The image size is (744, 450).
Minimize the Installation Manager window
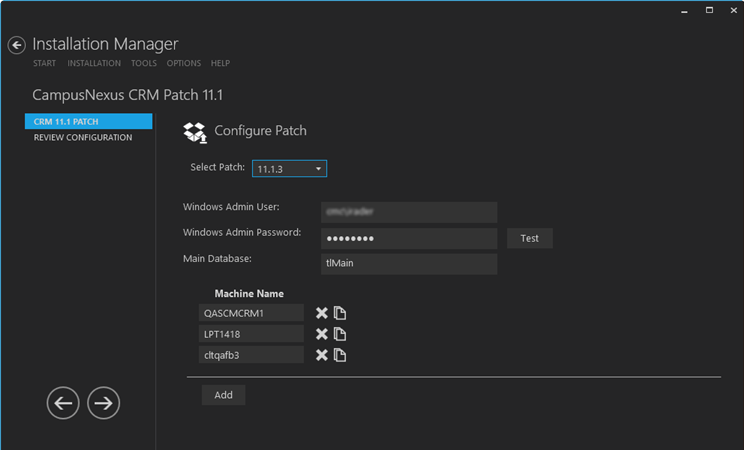(x=684, y=10)
